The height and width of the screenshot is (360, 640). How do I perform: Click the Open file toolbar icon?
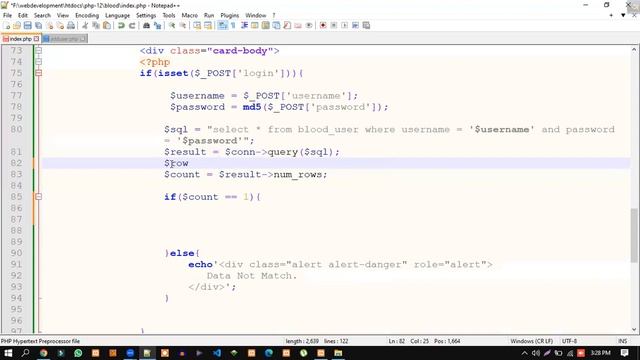[x=17, y=26]
